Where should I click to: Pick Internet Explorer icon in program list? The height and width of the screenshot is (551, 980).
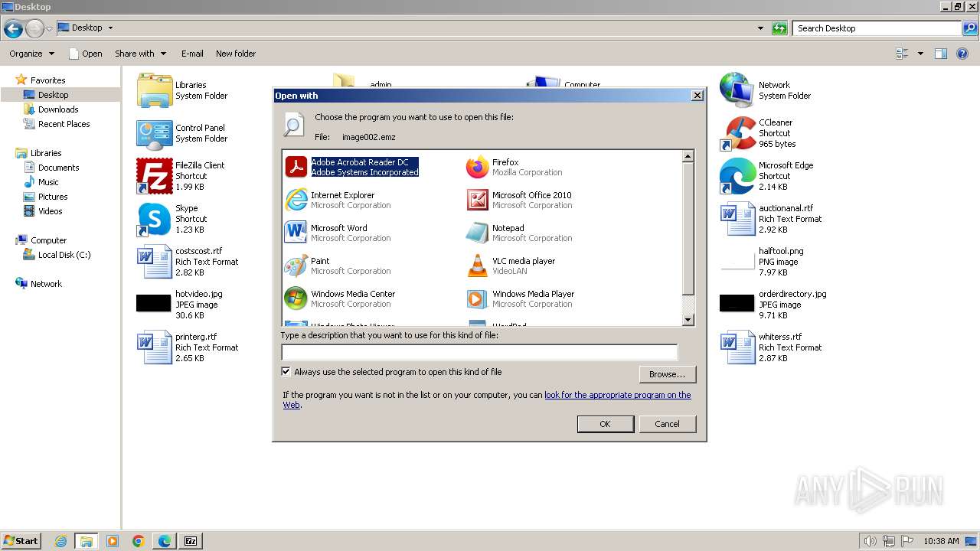point(296,200)
